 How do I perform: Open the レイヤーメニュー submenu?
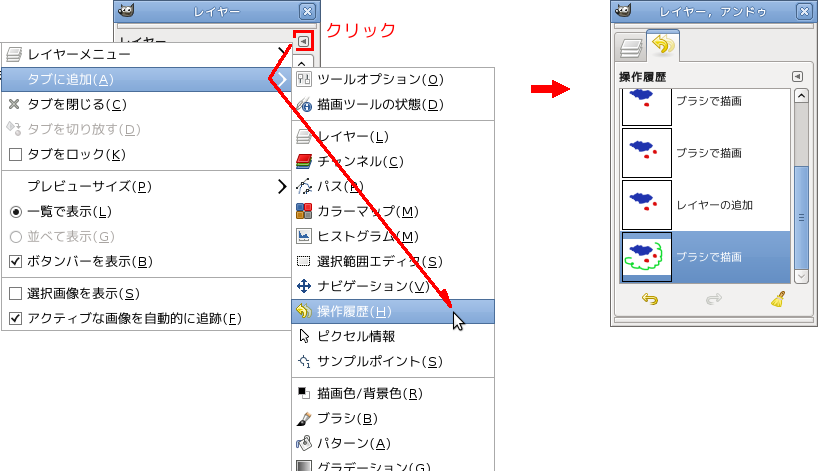tap(146, 54)
